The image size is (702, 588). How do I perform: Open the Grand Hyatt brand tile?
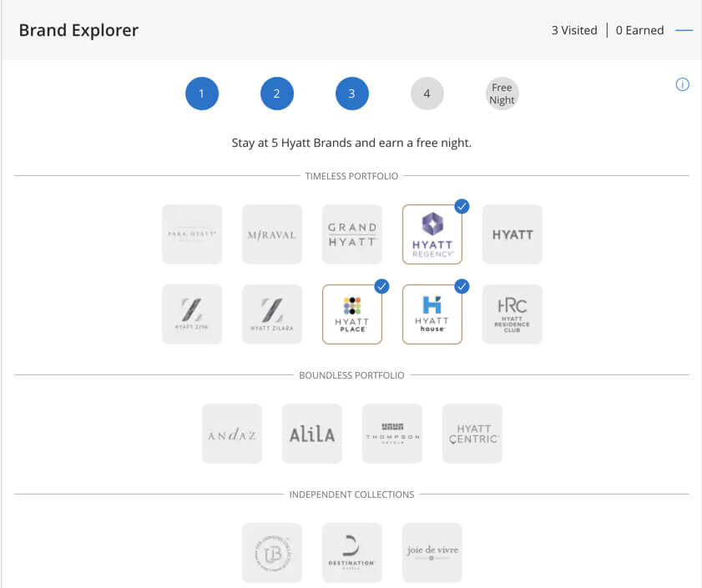tap(352, 234)
